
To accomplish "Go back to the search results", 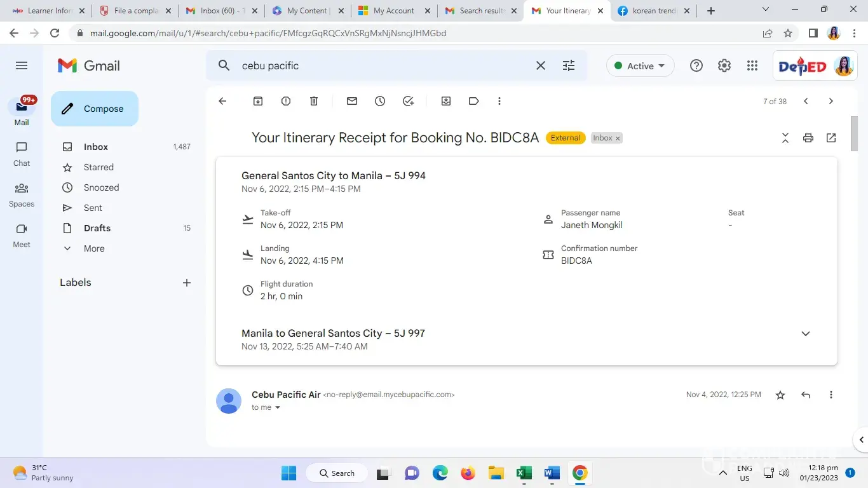I will click(222, 101).
